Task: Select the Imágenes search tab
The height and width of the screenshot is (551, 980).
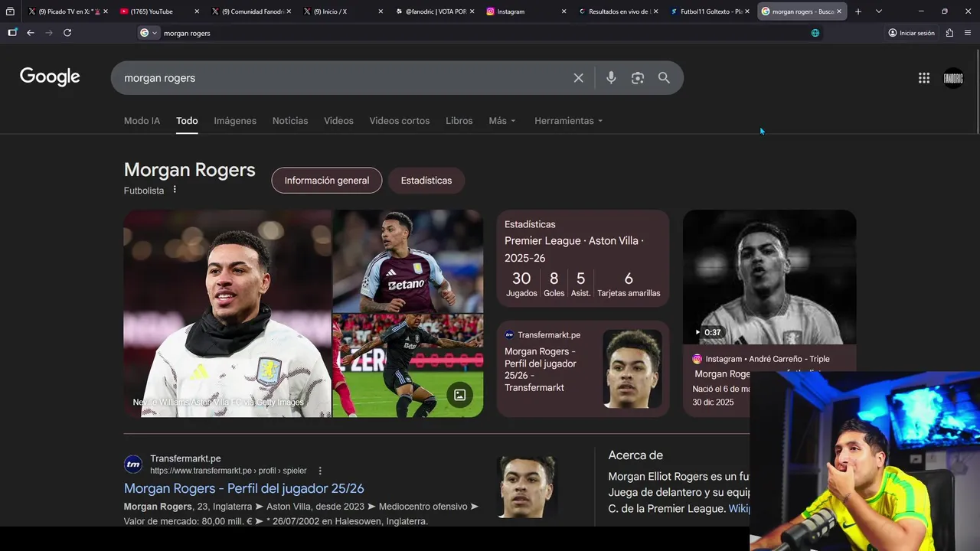Action: [x=235, y=121]
